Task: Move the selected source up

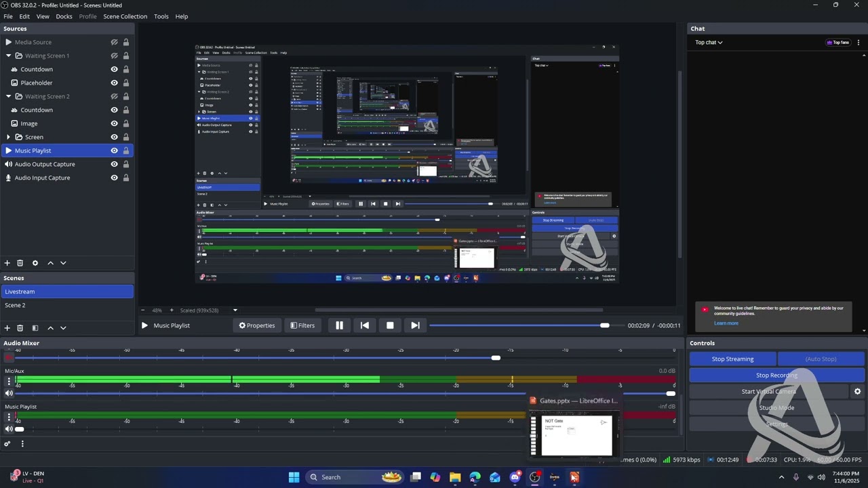Action: click(x=50, y=263)
